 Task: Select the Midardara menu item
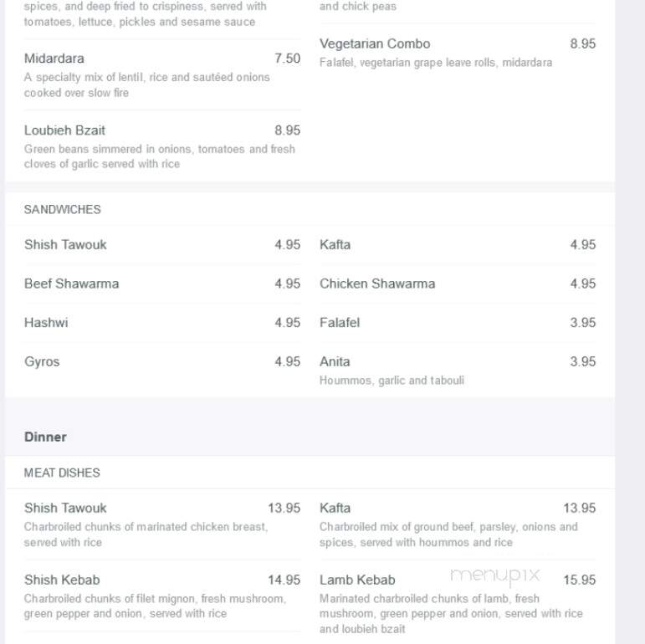pyautogui.click(x=162, y=74)
